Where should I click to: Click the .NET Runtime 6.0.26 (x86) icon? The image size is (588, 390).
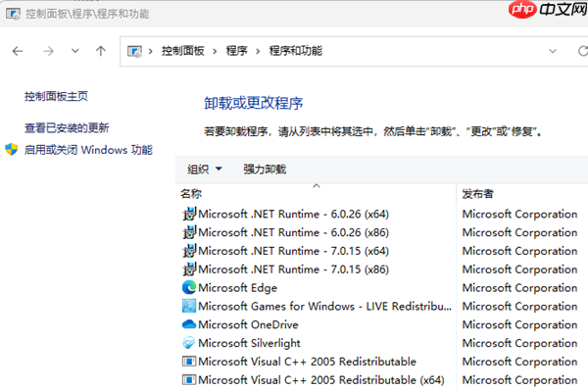tap(189, 232)
